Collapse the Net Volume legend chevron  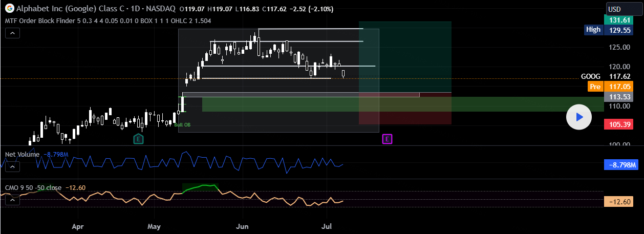pyautogui.click(x=13, y=166)
